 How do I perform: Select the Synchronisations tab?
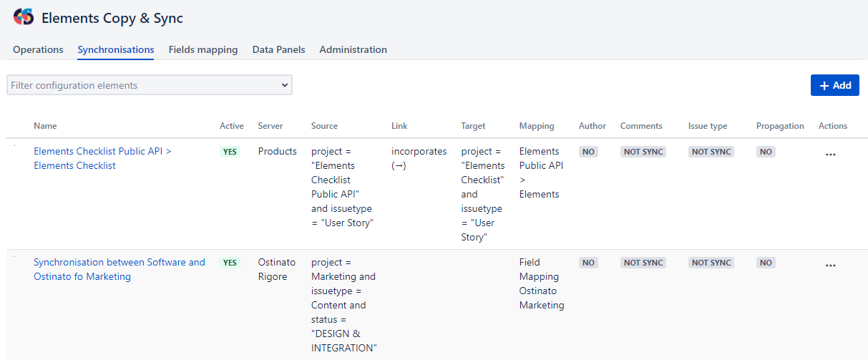click(116, 49)
